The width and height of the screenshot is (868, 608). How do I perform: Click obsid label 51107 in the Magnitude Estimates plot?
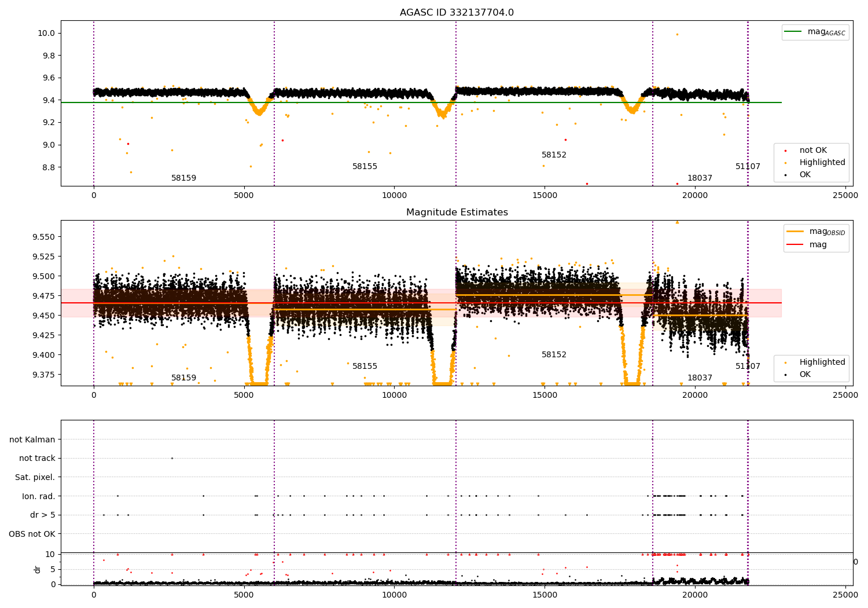748,367
